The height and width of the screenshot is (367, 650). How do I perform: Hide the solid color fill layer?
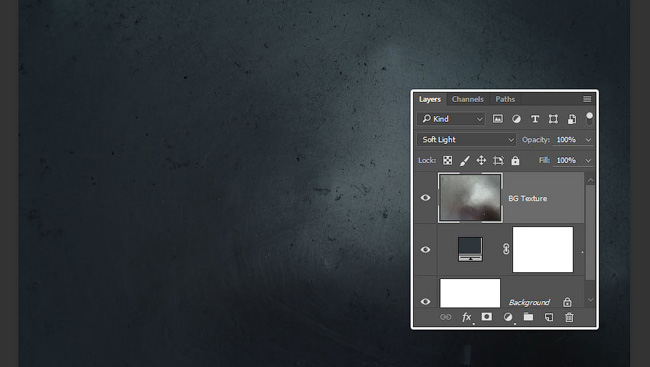(x=425, y=250)
